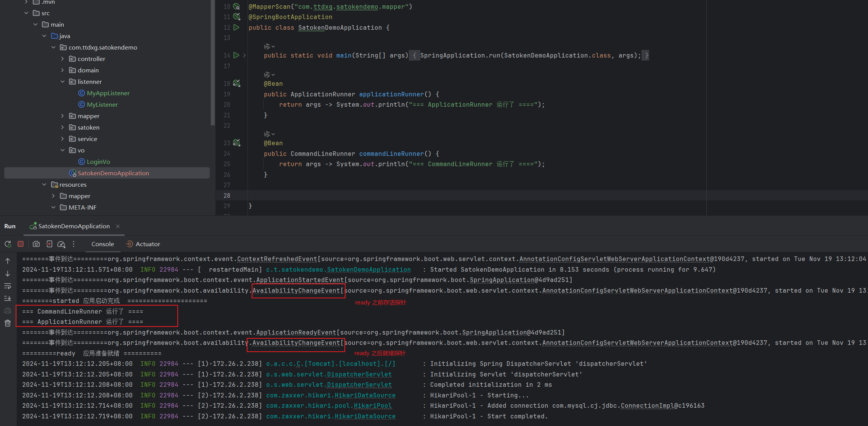Screen dimensions: 868x426
Task: Collapse the main folder in tree
Action: click(35, 24)
